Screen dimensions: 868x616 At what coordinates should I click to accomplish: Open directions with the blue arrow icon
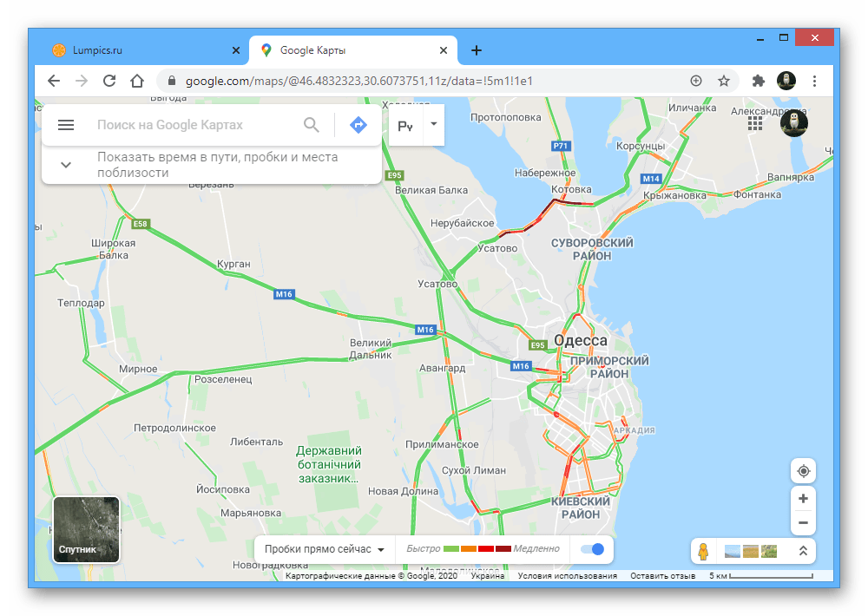358,125
